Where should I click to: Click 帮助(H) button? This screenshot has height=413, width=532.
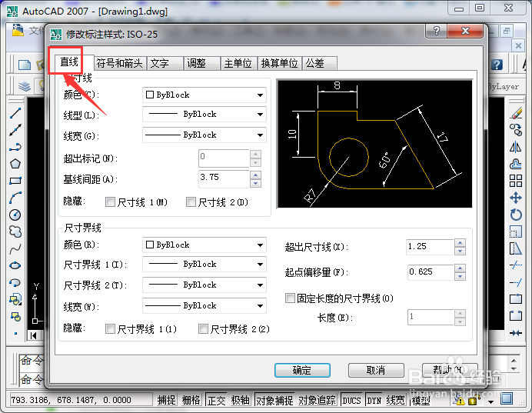[450, 370]
